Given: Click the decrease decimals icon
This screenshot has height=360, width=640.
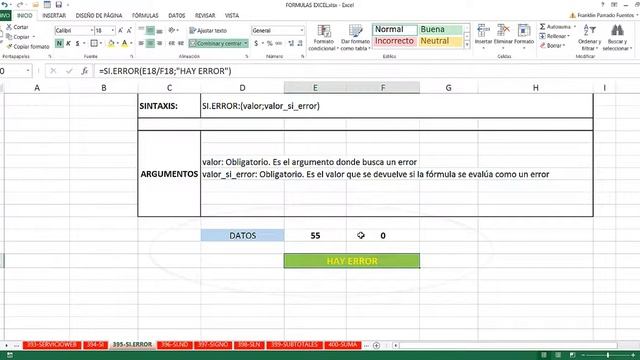Looking at the screenshot, I should (300, 43).
